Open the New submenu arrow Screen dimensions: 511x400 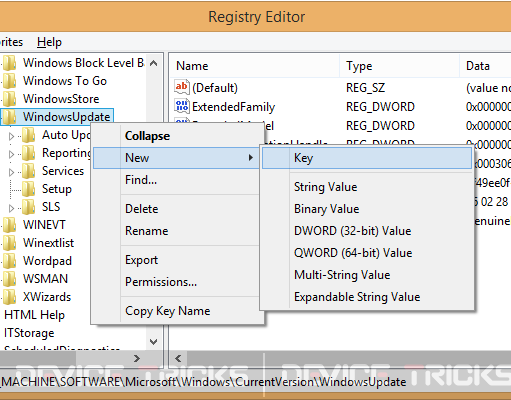[251, 158]
